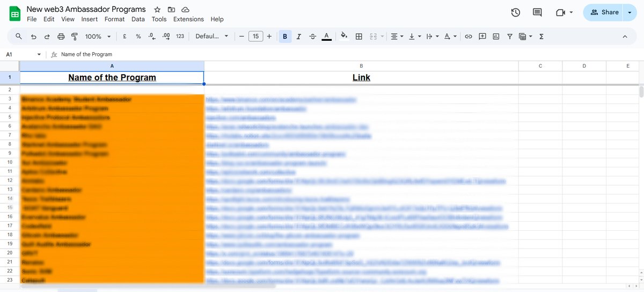Decrease font size minus button
This screenshot has width=644, height=292.
coord(241,36)
